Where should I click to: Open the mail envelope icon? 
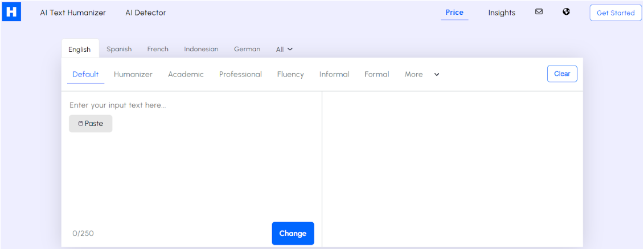[x=539, y=12]
